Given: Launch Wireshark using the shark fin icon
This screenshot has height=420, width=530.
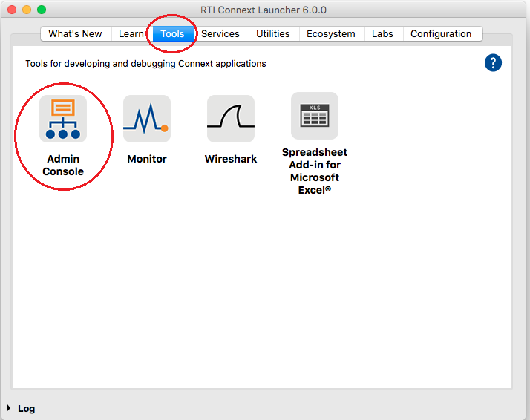Looking at the screenshot, I should pos(231,119).
